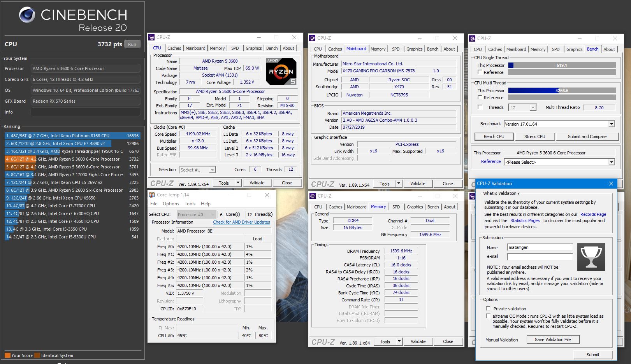Click the CPU-Z Memory window title icon
The width and height of the screenshot is (631, 364).
pyautogui.click(x=313, y=196)
